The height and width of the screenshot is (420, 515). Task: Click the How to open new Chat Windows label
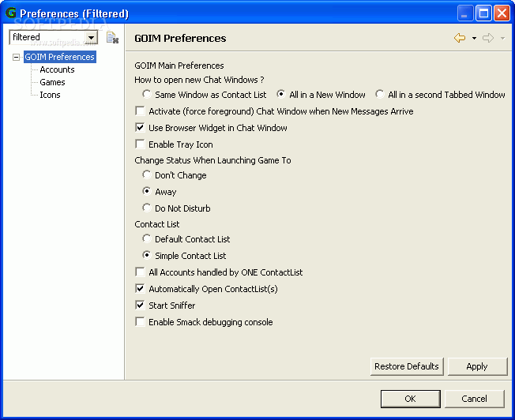199,80
